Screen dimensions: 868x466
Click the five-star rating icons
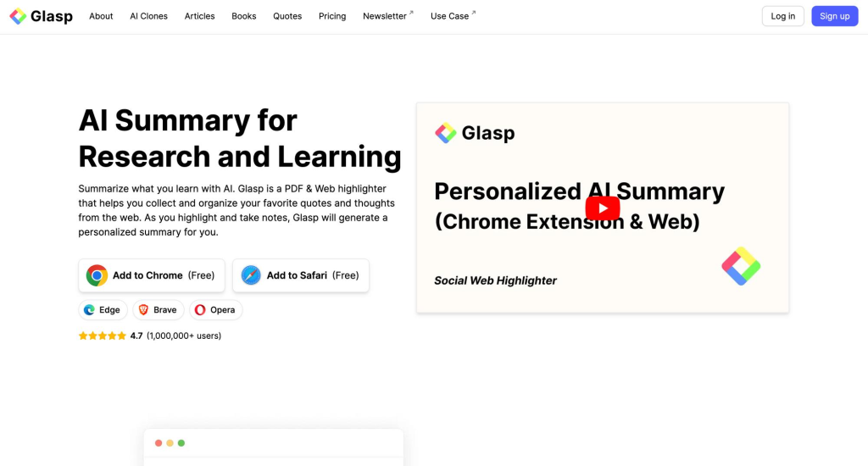pyautogui.click(x=103, y=336)
